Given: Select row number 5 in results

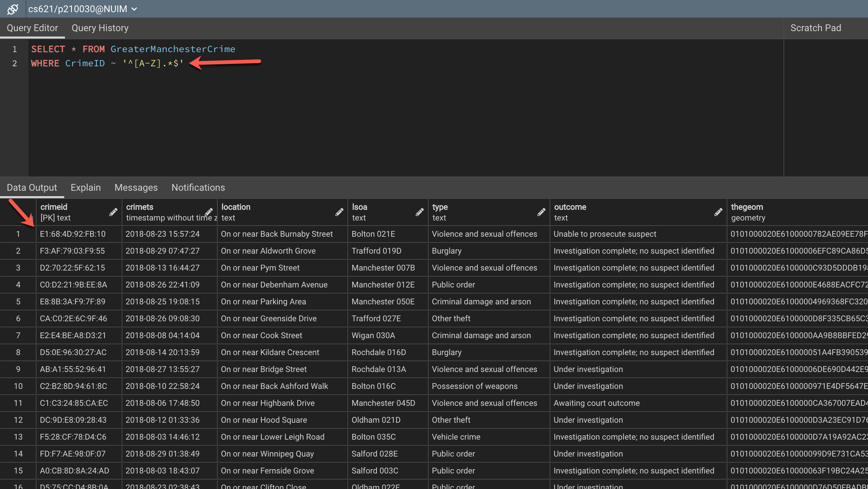Looking at the screenshot, I should pyautogui.click(x=18, y=301).
